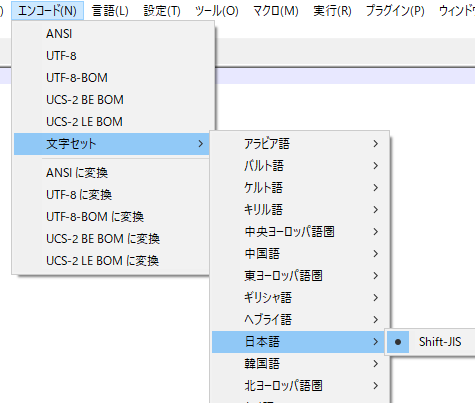
Task: Open the プラグイン(P) menu
Action: pos(395,11)
